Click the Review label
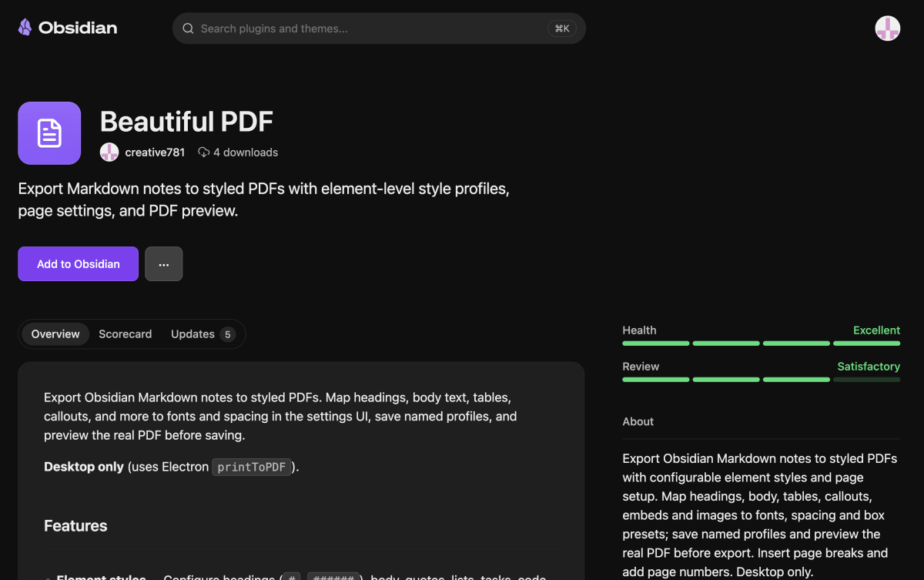924x580 pixels. click(x=641, y=367)
